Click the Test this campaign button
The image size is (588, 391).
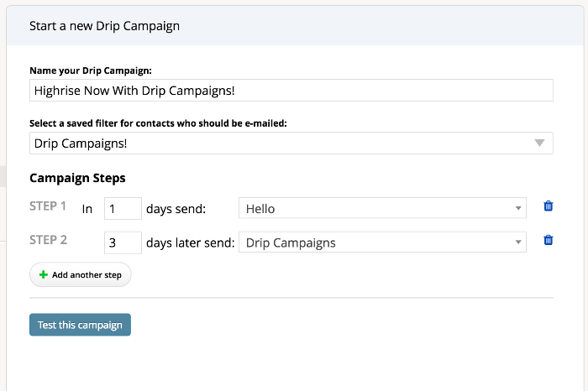[x=81, y=325]
